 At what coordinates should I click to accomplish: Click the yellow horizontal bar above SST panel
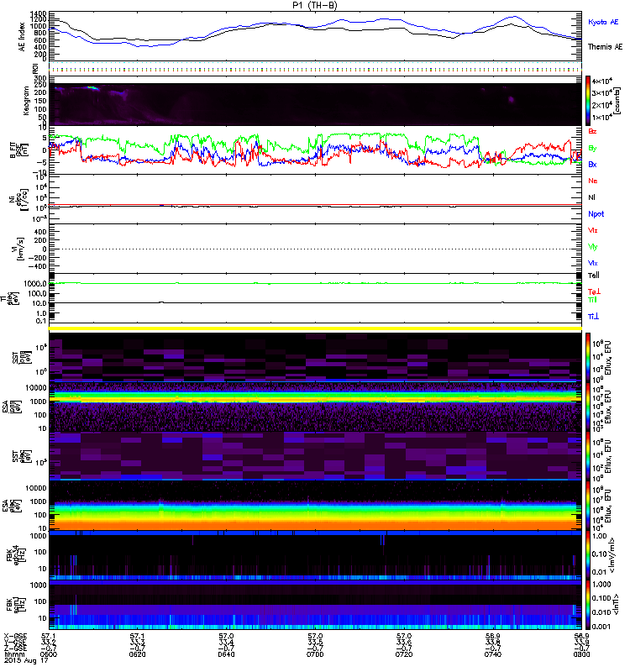[316, 328]
